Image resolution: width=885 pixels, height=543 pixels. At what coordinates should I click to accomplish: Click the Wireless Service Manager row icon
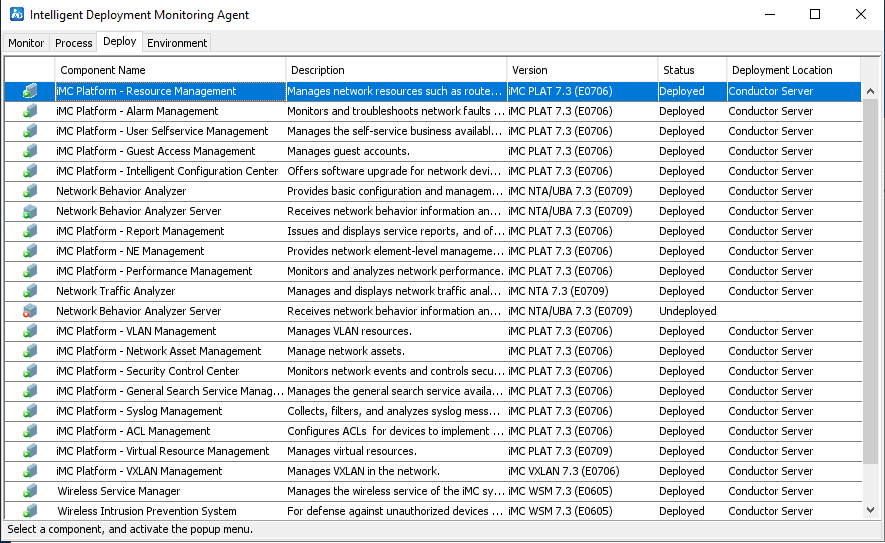[30, 491]
